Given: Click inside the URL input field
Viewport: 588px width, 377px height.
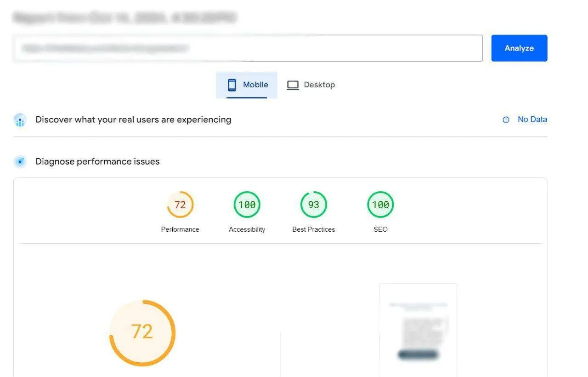Looking at the screenshot, I should (x=248, y=48).
